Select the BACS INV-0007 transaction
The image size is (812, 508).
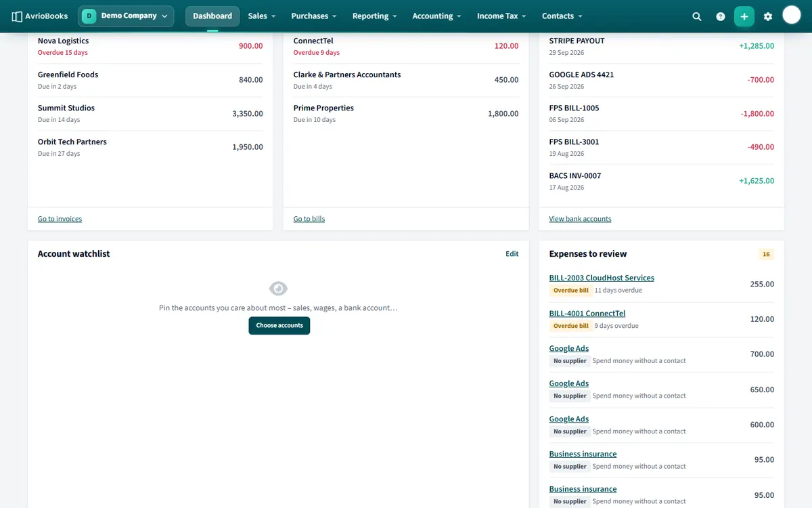[x=662, y=181]
